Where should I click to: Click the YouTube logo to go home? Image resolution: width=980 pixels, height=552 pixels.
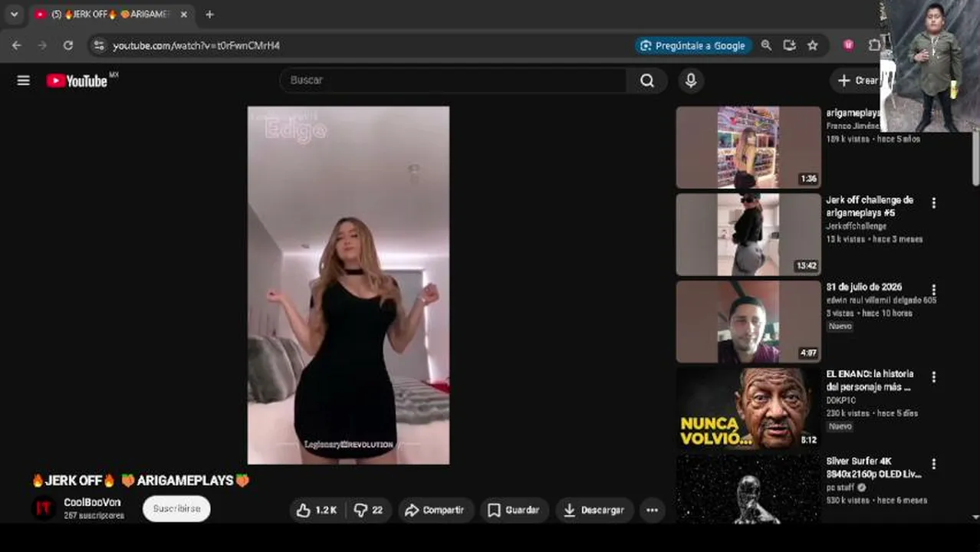[77, 80]
